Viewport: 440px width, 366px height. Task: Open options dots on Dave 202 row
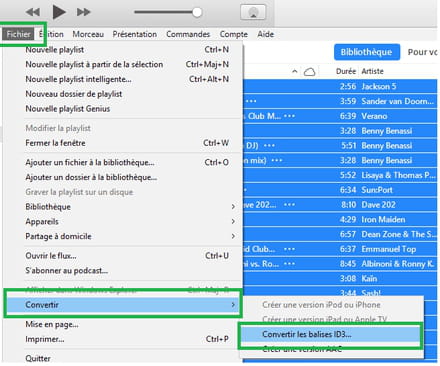coord(289,204)
